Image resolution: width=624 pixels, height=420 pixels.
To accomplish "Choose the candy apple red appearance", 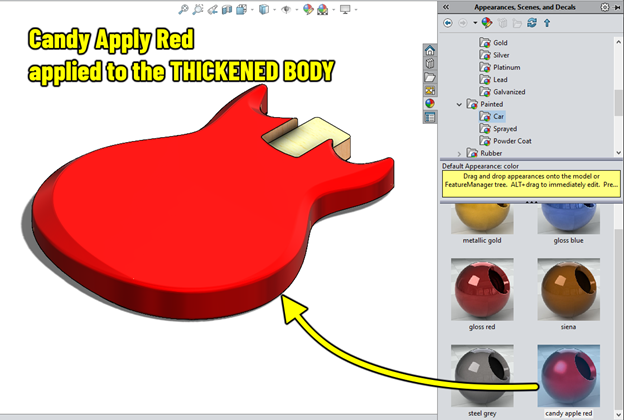I will click(x=568, y=381).
